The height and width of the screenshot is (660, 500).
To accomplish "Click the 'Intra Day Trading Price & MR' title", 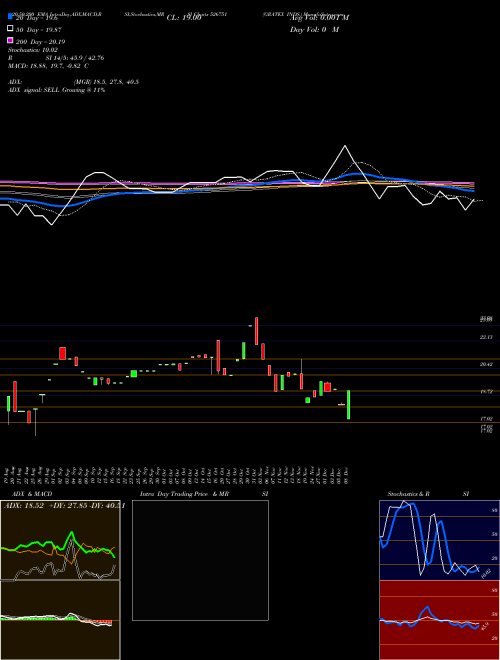I will point(184,494).
